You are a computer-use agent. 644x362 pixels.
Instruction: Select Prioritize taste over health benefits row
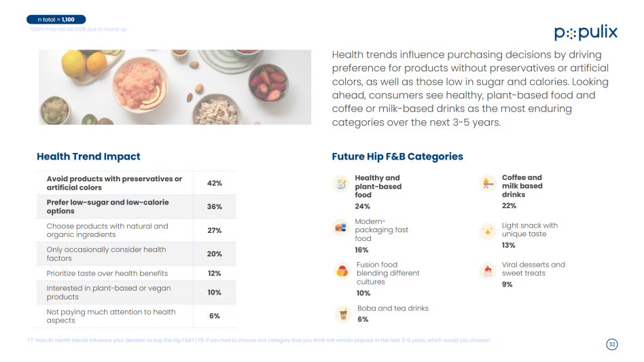(137, 273)
